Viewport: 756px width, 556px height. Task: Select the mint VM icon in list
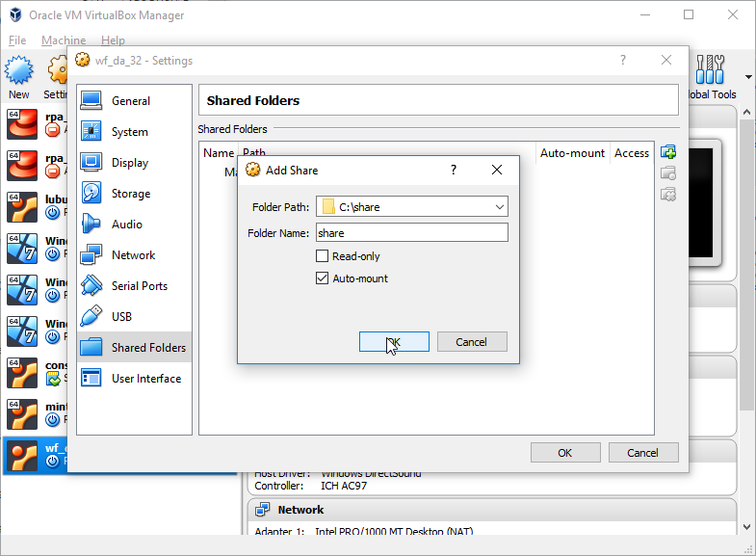[22, 414]
